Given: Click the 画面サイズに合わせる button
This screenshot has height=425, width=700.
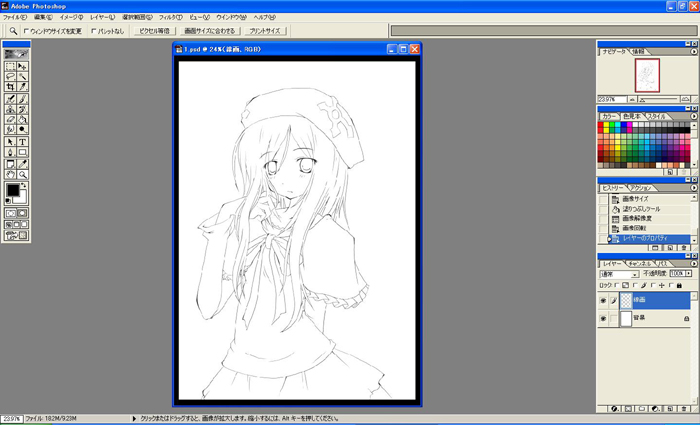Looking at the screenshot, I should (x=210, y=31).
